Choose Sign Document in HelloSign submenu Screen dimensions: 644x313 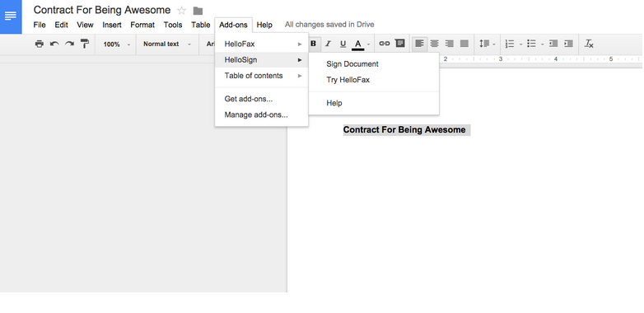pyautogui.click(x=374, y=64)
